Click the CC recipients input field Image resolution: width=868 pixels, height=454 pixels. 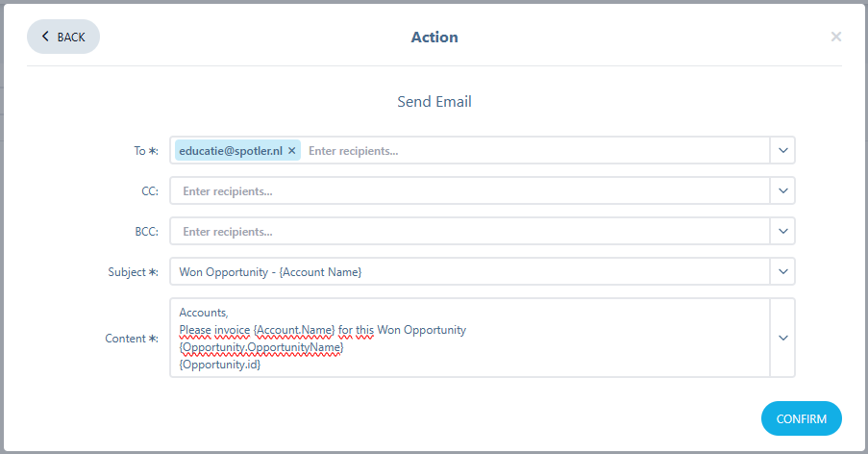[469, 191]
